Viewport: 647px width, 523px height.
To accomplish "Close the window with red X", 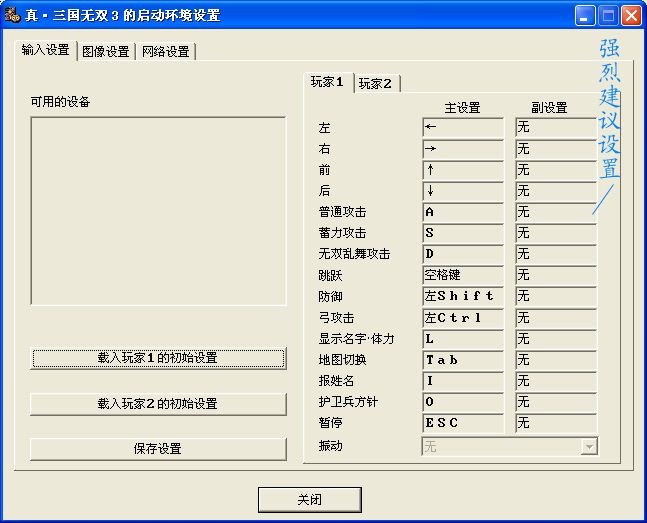I will (x=631, y=16).
